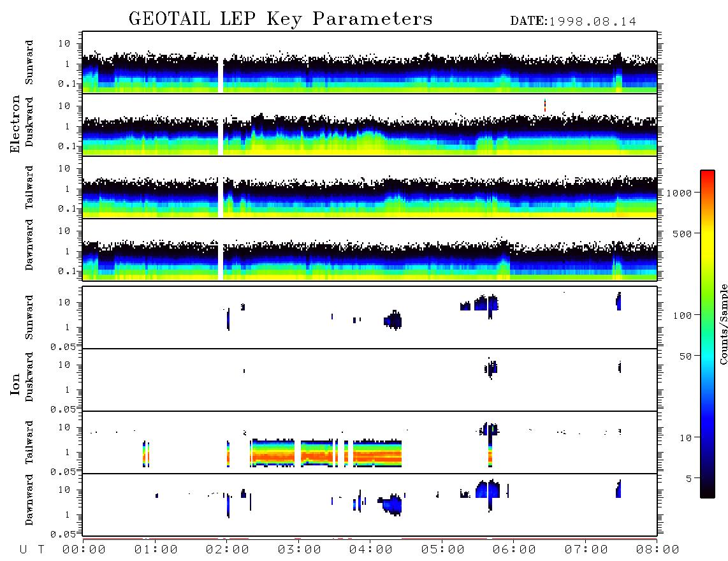Click the "0.1" tick of the Electron Dawnward panel
Viewport: 728px width, 561px height.
click(67, 271)
